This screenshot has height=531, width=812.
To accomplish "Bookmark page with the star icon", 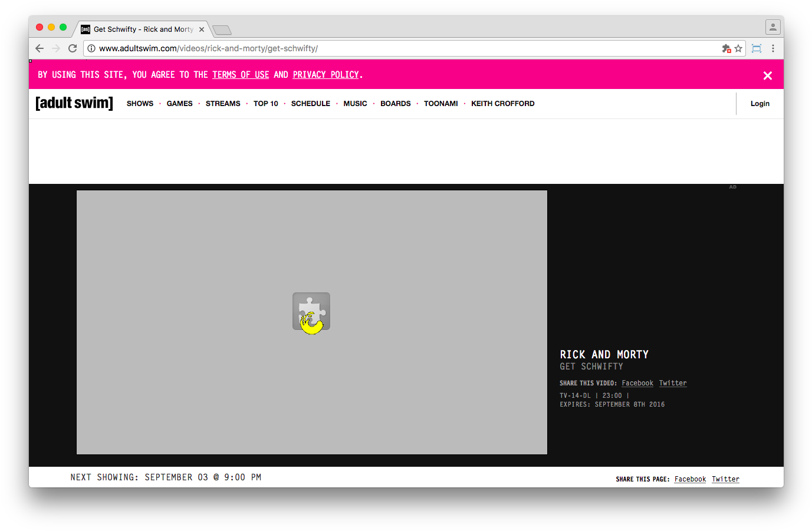I will pyautogui.click(x=738, y=48).
